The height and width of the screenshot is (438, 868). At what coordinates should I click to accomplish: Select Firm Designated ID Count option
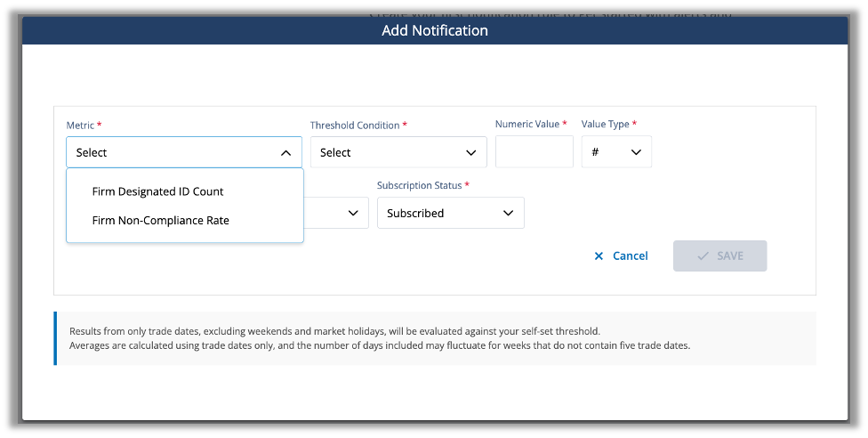point(157,191)
